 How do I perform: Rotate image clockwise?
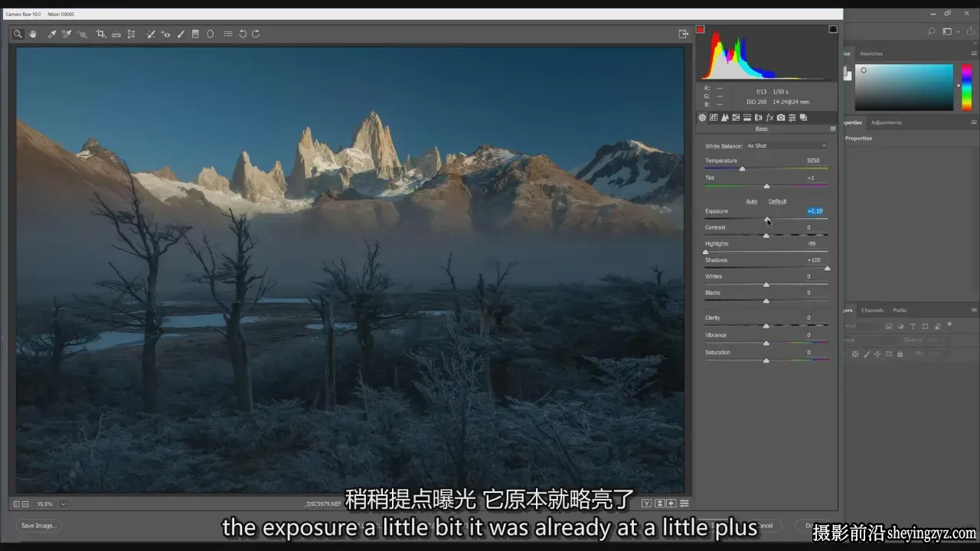tap(256, 34)
